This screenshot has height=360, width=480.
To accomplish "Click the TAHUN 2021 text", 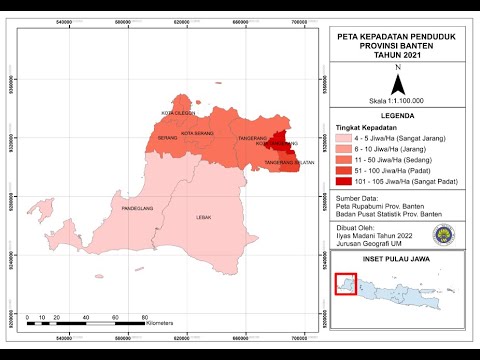I will point(397,55).
